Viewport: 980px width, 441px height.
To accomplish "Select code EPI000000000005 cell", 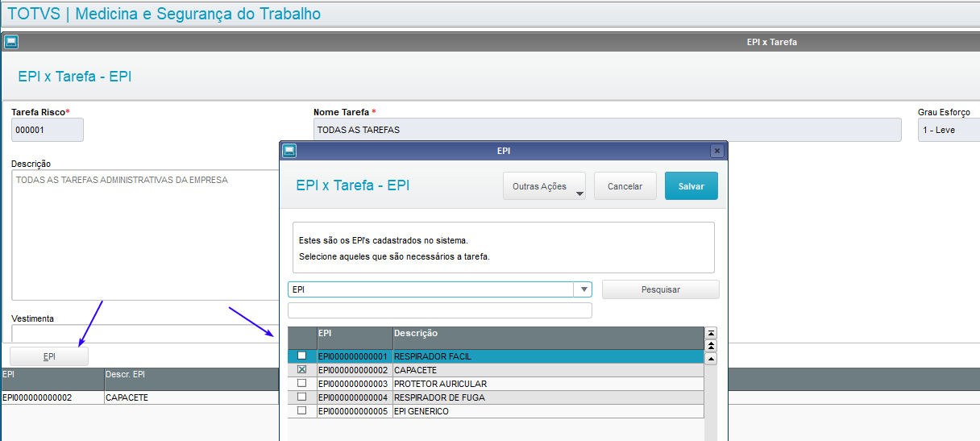I will (x=354, y=411).
